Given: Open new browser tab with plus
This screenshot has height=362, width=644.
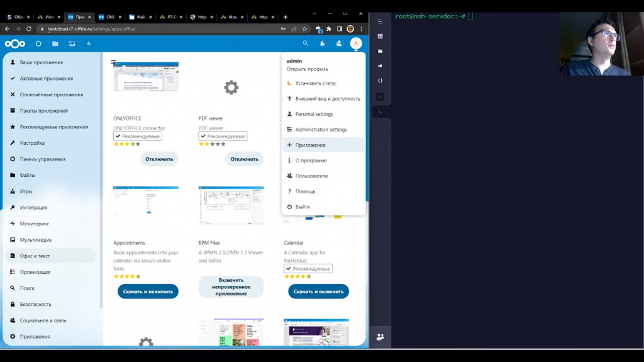Looking at the screenshot, I should (x=286, y=17).
